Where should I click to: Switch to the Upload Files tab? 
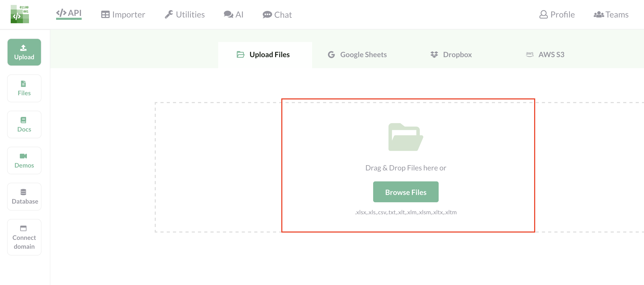[264, 55]
